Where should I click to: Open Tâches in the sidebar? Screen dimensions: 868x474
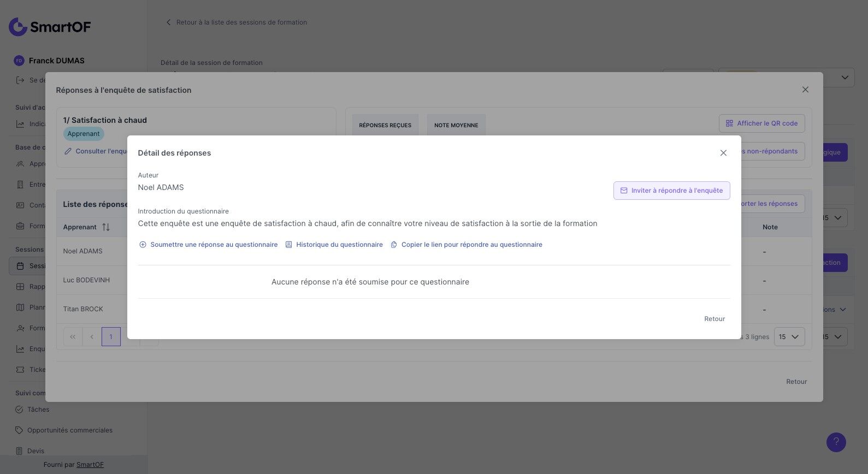pos(38,410)
